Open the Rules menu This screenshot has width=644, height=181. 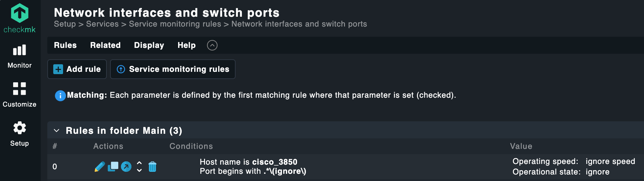[65, 45]
